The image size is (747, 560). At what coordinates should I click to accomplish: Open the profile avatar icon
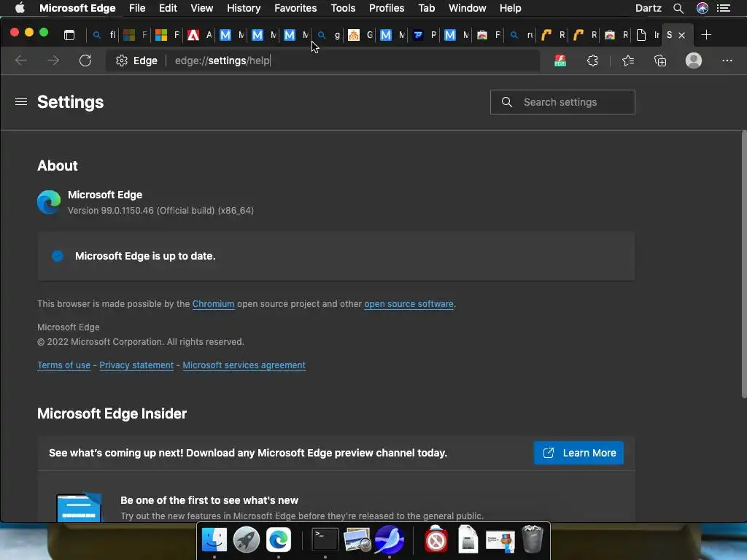694,61
